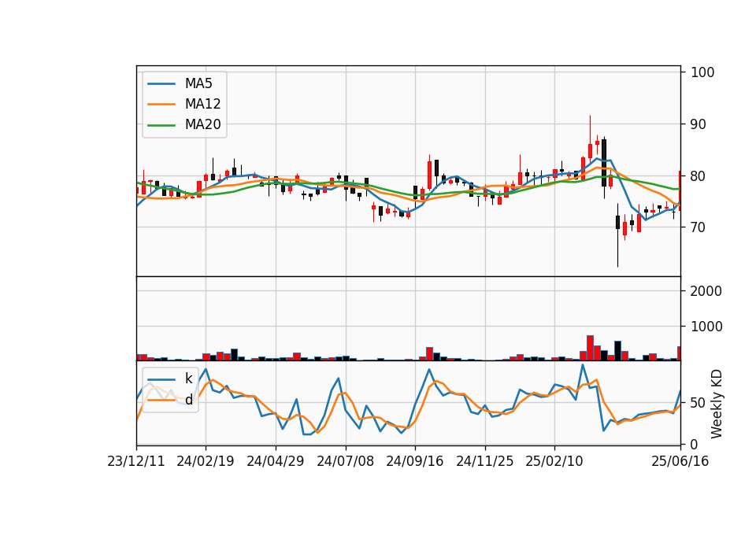The width and height of the screenshot is (756, 543).
Task: Click the tallest red volume bar
Action: 590,348
